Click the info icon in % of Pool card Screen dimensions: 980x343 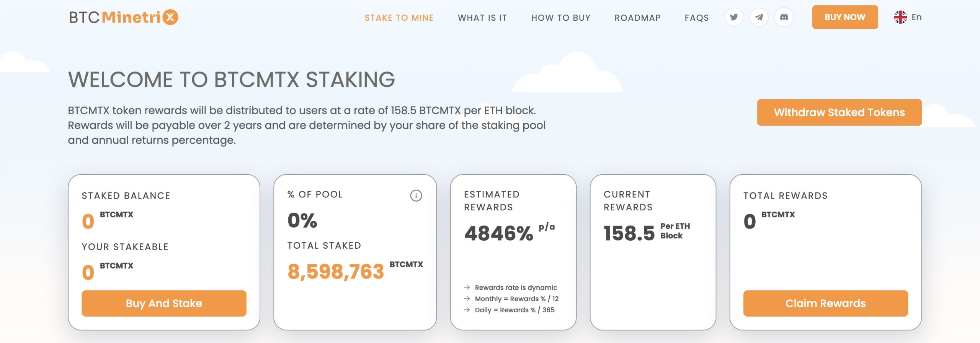click(416, 195)
